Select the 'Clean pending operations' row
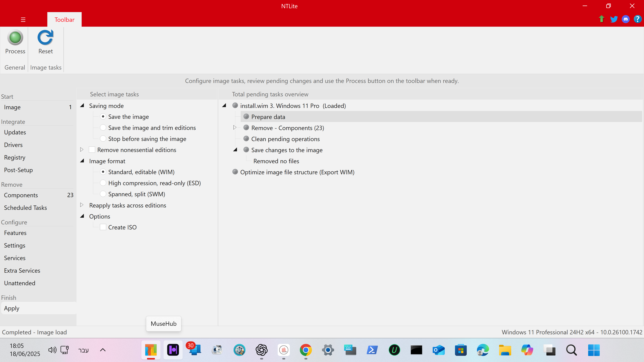The image size is (644, 362). point(285,139)
